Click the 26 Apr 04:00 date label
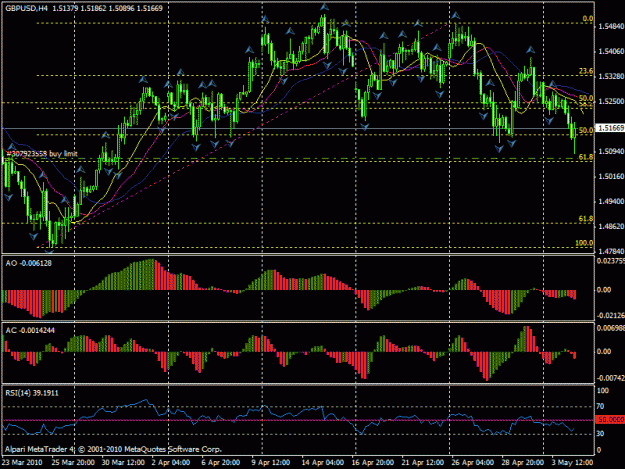 (473, 462)
